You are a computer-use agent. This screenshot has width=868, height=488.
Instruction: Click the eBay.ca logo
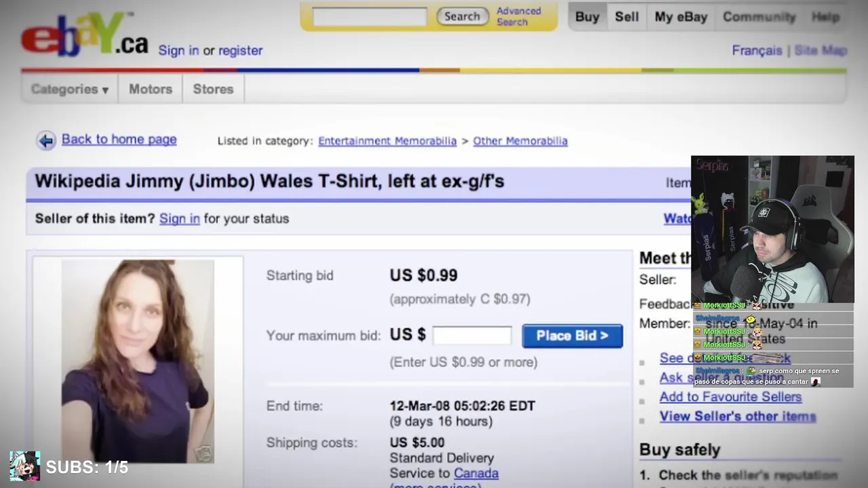[85, 35]
